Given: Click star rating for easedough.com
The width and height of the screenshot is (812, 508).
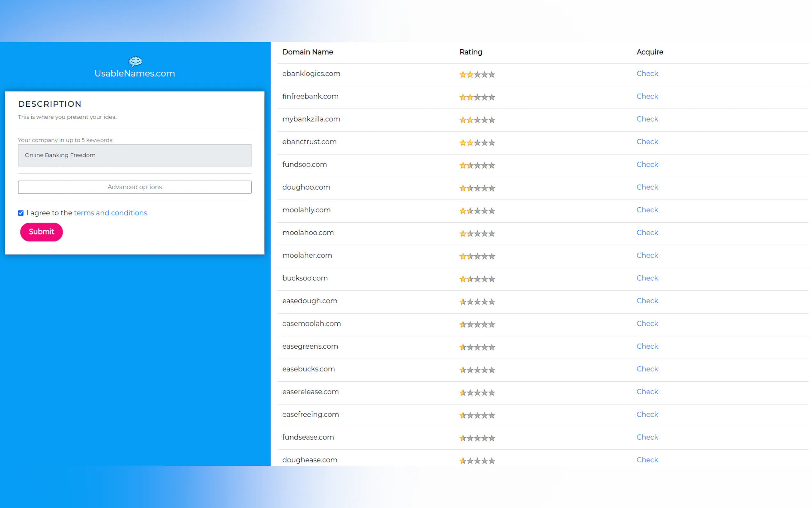Looking at the screenshot, I should click(x=477, y=302).
